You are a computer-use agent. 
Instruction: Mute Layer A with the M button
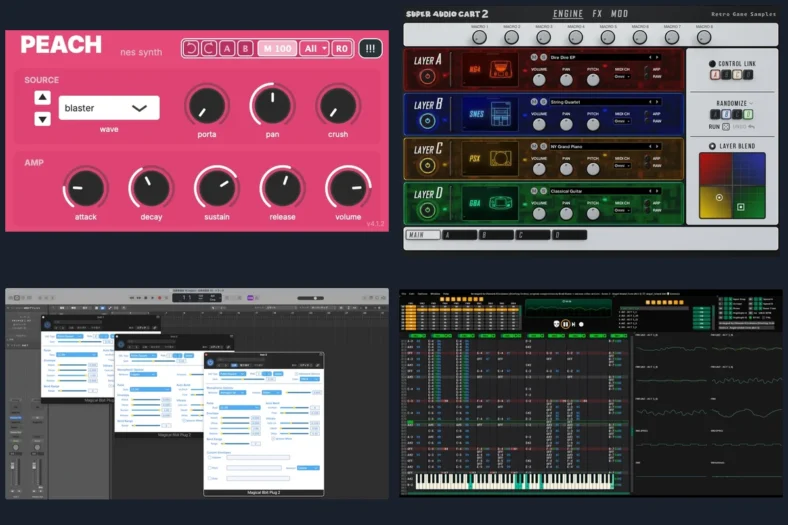click(534, 57)
